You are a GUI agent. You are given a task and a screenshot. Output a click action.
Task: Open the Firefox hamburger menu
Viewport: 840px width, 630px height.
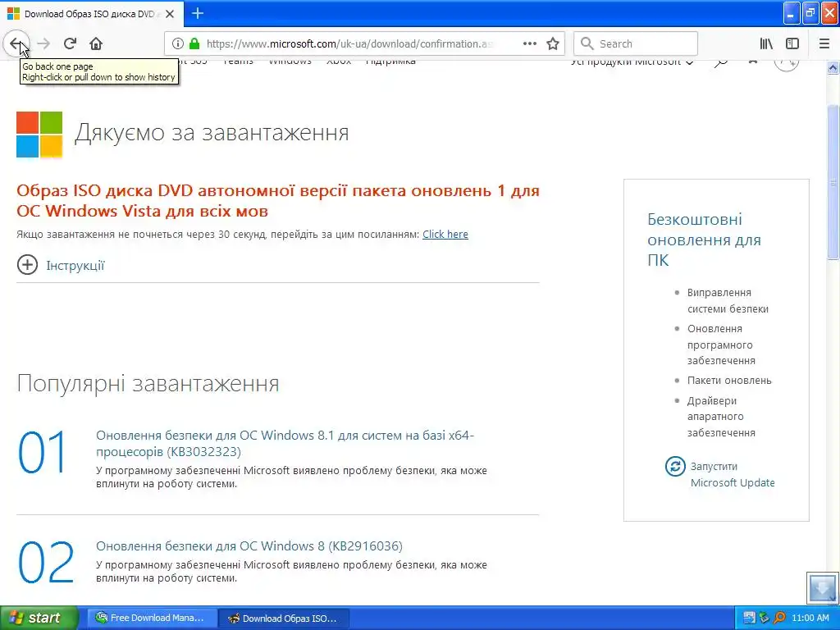824,43
